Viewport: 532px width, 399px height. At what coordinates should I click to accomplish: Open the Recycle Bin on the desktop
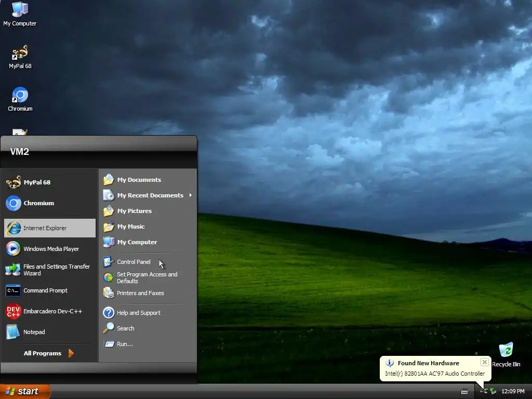click(x=506, y=355)
